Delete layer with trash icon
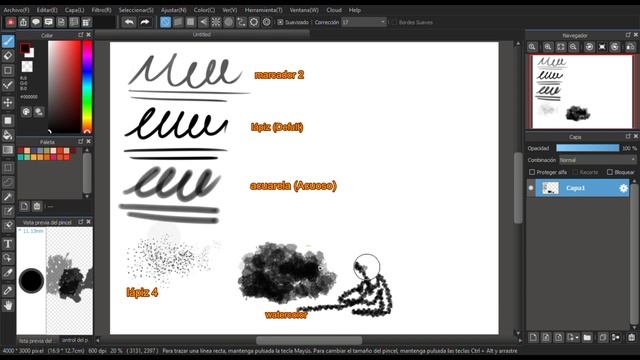 pyautogui.click(x=631, y=337)
